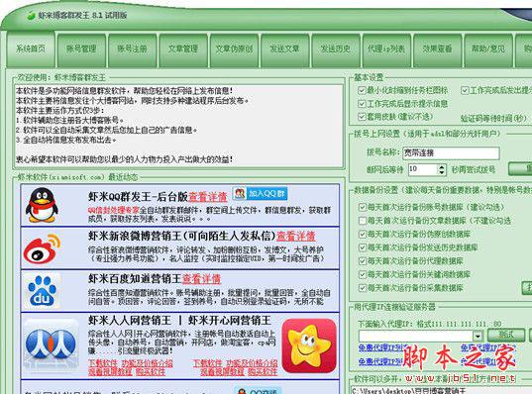Screen dimensions: 532x394
Task: Switch to 系统首页 tab
Action: pyautogui.click(x=31, y=49)
